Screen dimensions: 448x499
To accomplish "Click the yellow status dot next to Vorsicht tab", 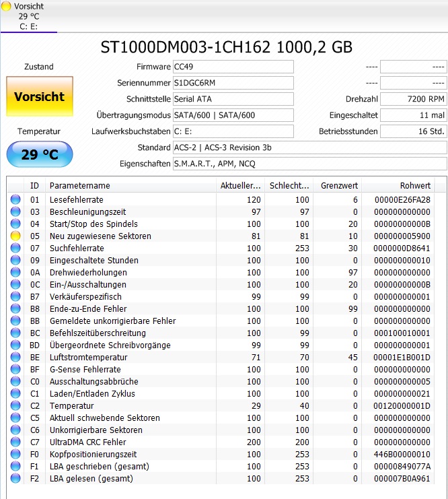I will pos(6,6).
